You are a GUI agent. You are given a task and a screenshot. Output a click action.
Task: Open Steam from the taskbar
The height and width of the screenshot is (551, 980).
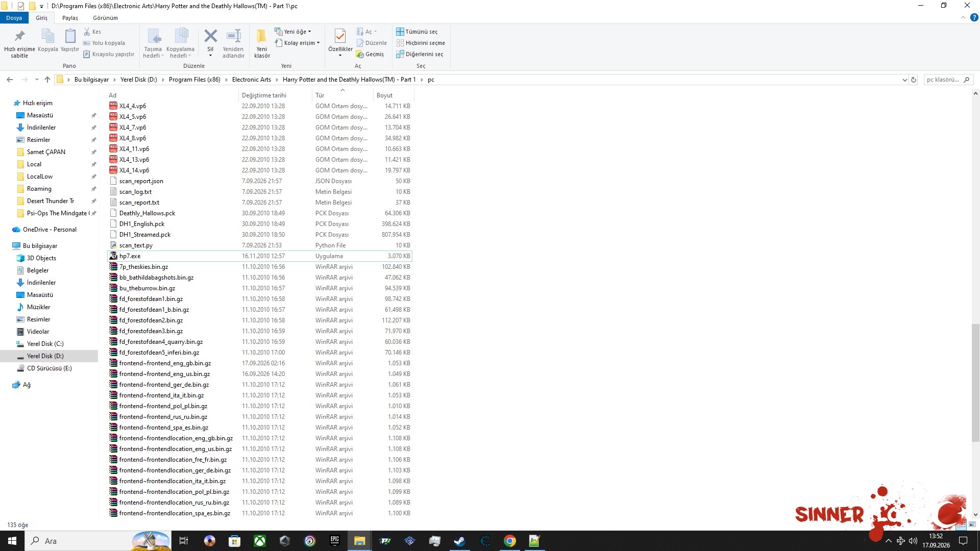click(459, 541)
